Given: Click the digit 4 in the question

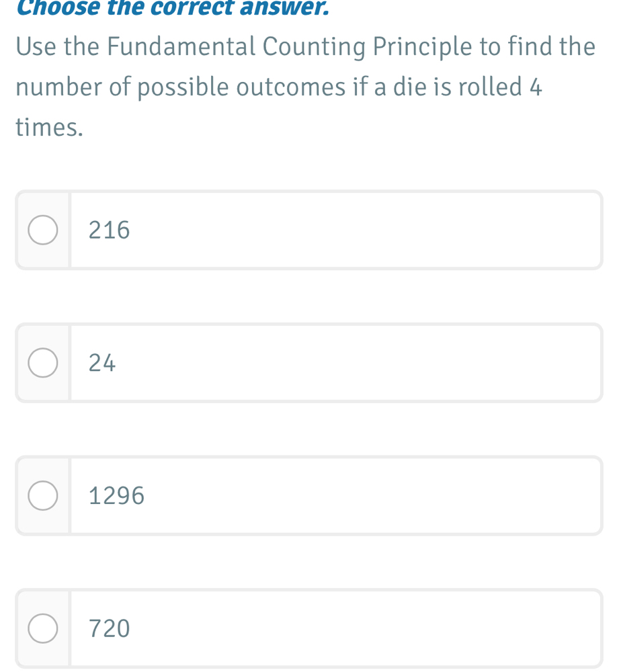Looking at the screenshot, I should pyautogui.click(x=536, y=87).
